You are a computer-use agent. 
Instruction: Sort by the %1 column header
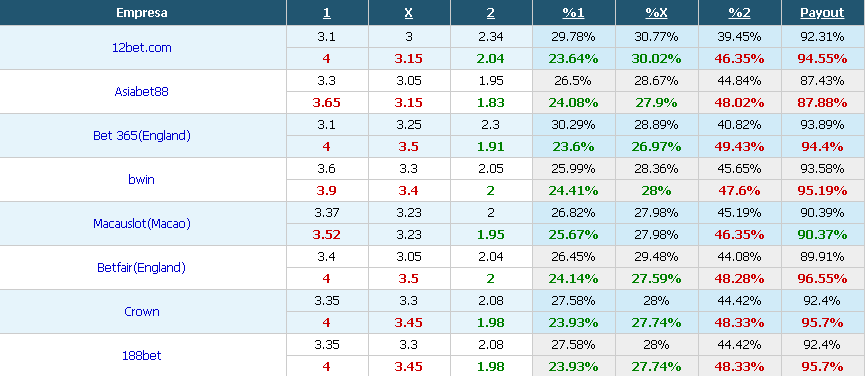(573, 13)
